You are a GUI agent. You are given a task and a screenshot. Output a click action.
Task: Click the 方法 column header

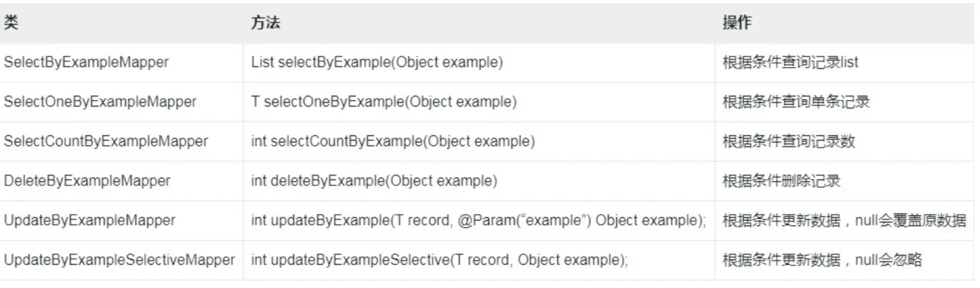point(265,23)
